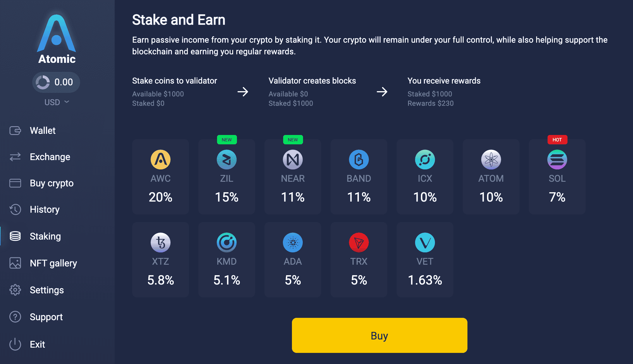The image size is (633, 364).
Task: Select the Zilliqa ZIL coin icon
Action: (227, 160)
